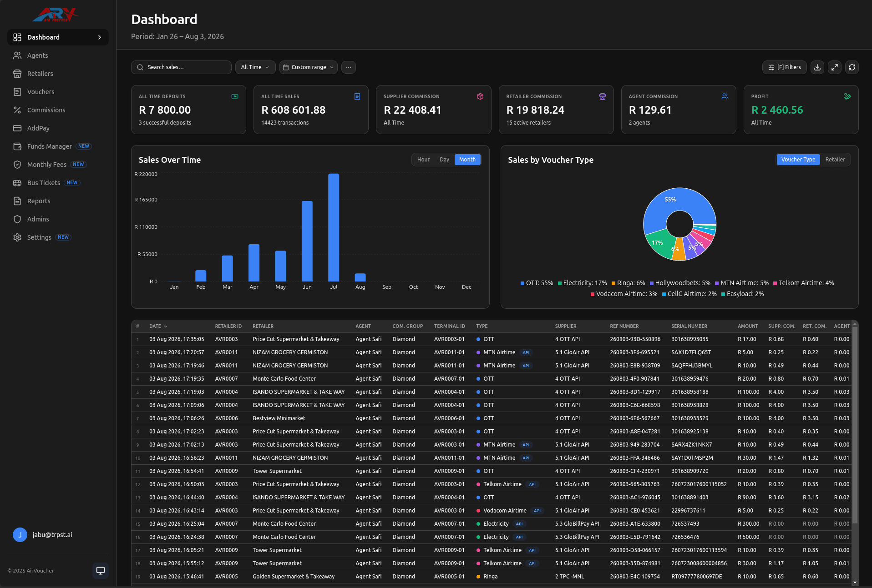Screen dimensions: 872x588
Task: Click the theme monitor icon
Action: coord(101,571)
